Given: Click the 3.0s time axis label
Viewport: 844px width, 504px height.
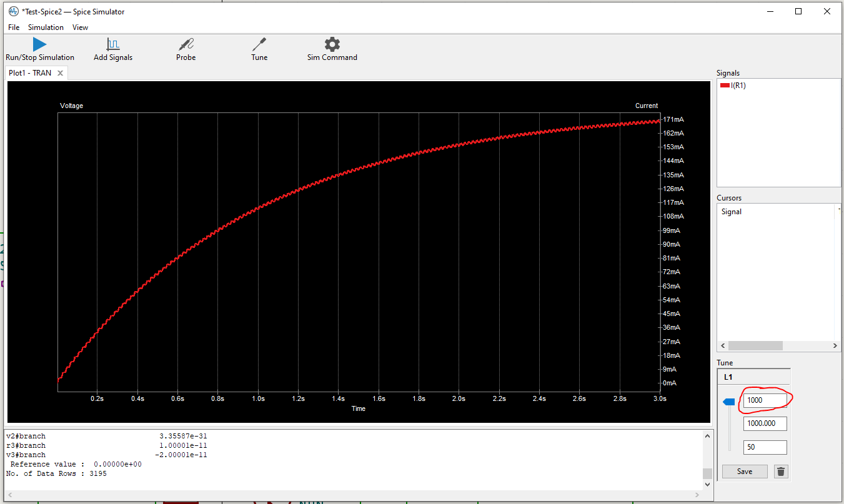Looking at the screenshot, I should pos(660,398).
